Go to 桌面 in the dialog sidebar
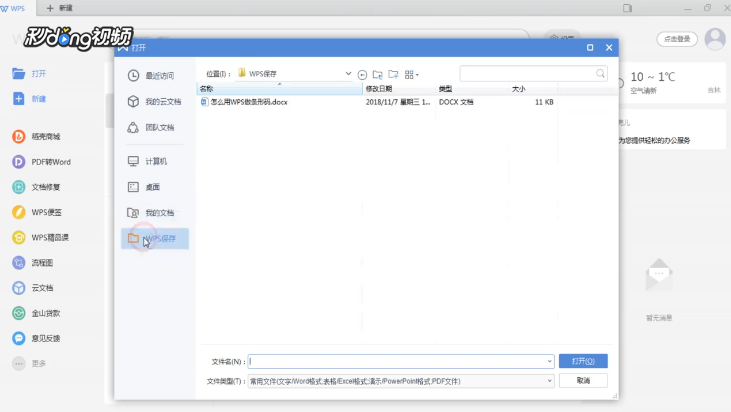Viewport: 731px width, 412px height. (145, 187)
